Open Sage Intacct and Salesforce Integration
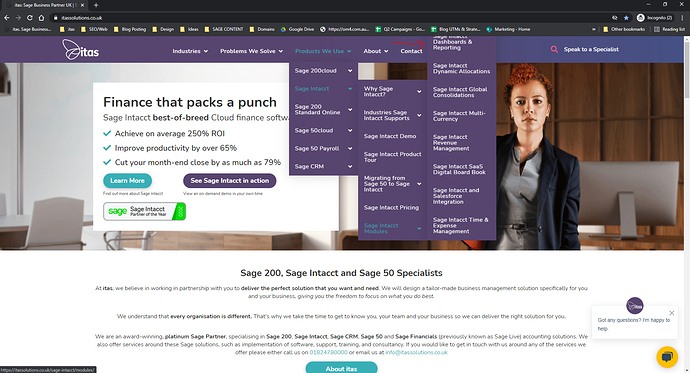690x373 pixels. (456, 196)
